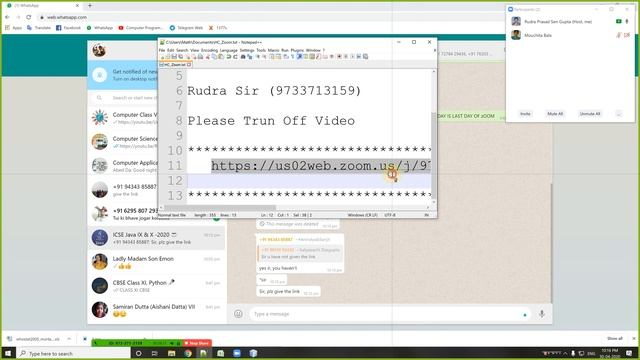Image resolution: width=640 pixels, height=360 pixels.
Task: Open the Encoding menu in Notepad++
Action: click(x=209, y=50)
